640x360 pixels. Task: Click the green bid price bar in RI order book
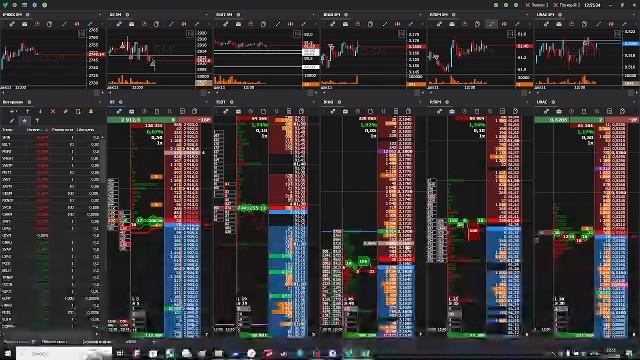(x=142, y=120)
